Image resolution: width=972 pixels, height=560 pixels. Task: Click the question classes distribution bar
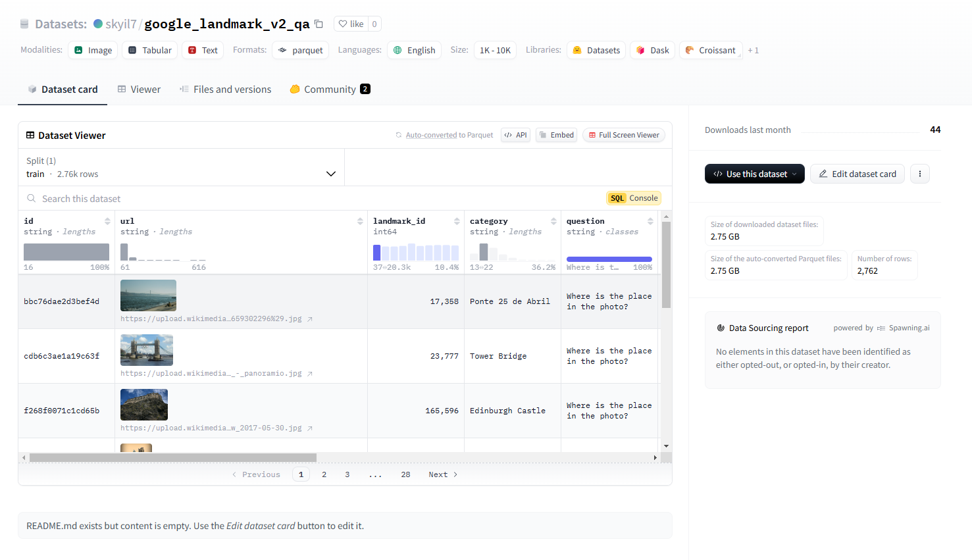609,259
